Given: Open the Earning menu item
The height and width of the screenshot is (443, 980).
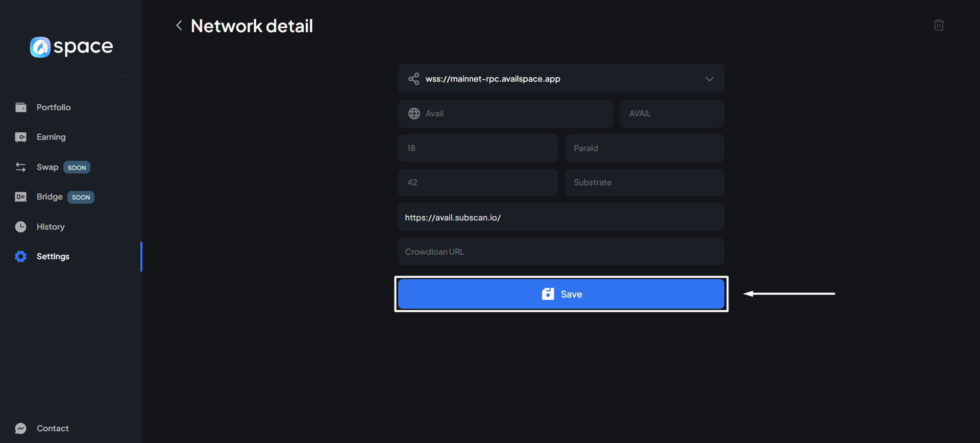Looking at the screenshot, I should pos(51,137).
